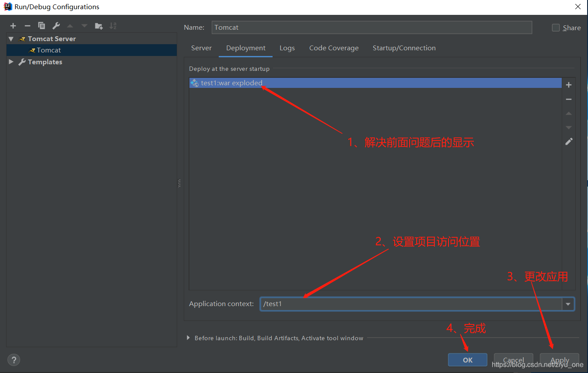This screenshot has width=588, height=373.
Task: Select the test1:war exploded artifact row
Action: [375, 83]
